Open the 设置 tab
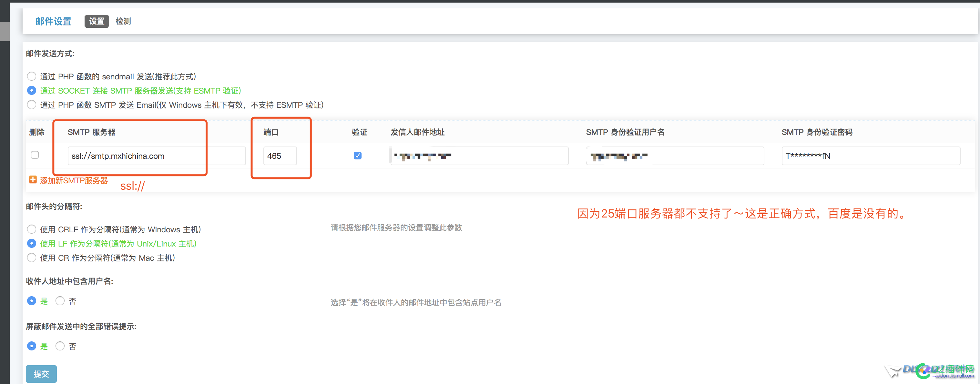This screenshot has width=980, height=384. tap(97, 21)
